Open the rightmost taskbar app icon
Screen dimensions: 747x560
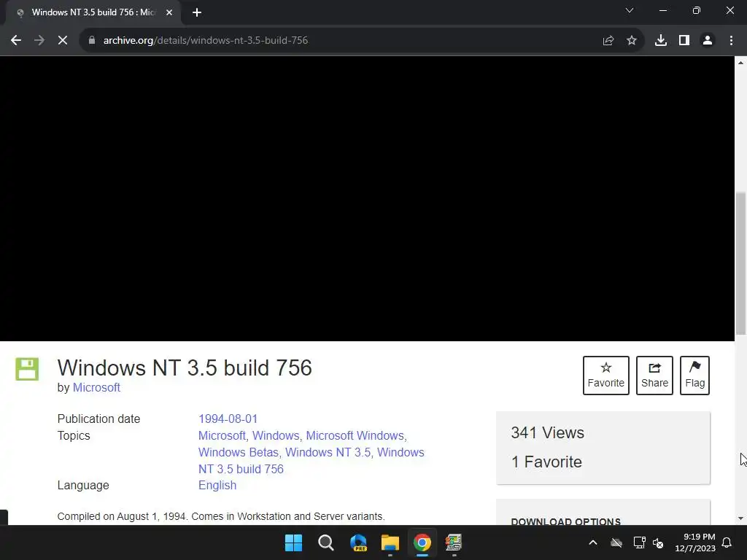pyautogui.click(x=454, y=542)
